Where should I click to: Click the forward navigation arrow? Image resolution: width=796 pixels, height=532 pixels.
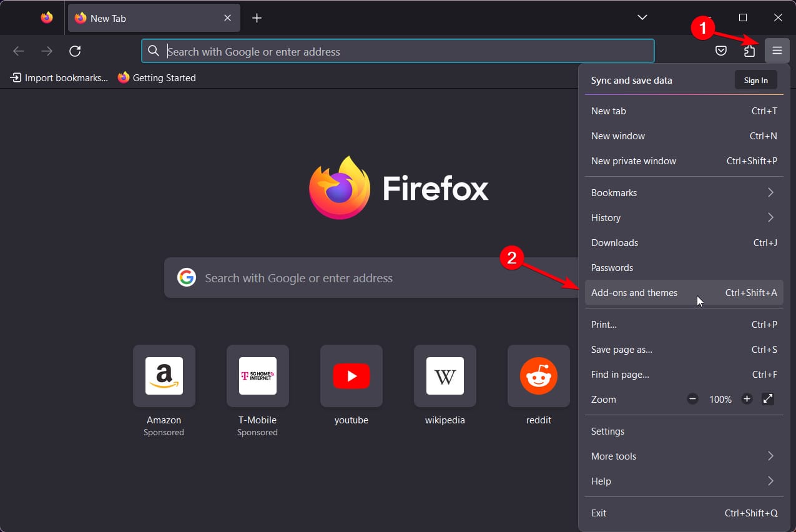pos(46,51)
